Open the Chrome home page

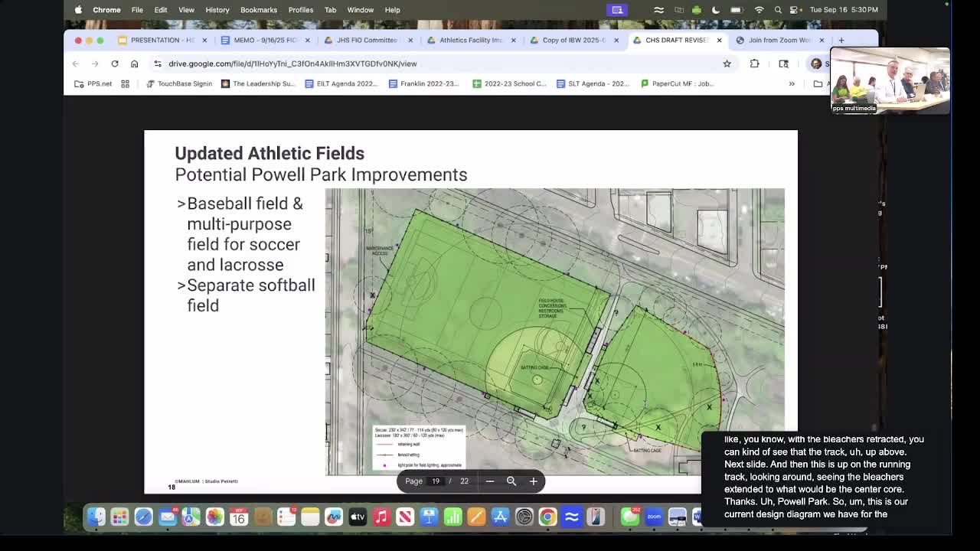pos(134,64)
